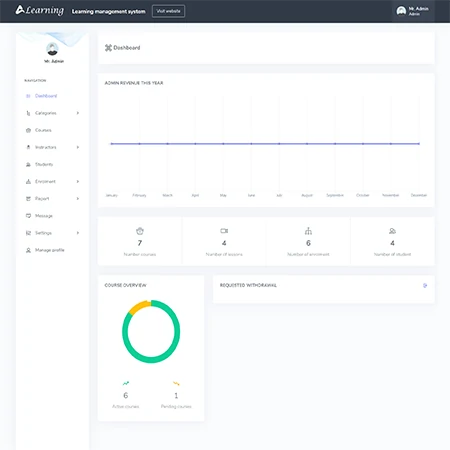Image resolution: width=450 pixels, height=450 pixels.
Task: Click the 7 courses count
Action: click(140, 243)
